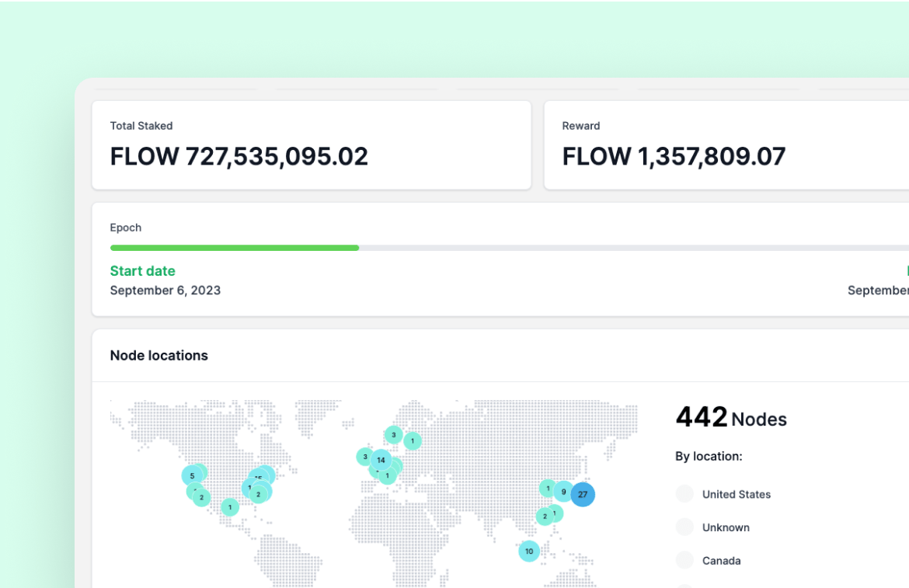The height and width of the screenshot is (588, 909).
Task: Click the green Start date label
Action: pos(142,270)
